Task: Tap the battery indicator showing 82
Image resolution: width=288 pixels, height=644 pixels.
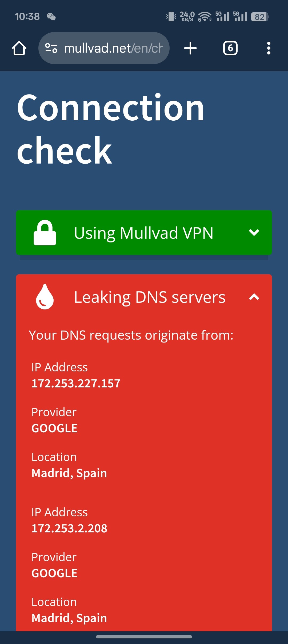Action: pos(260,17)
